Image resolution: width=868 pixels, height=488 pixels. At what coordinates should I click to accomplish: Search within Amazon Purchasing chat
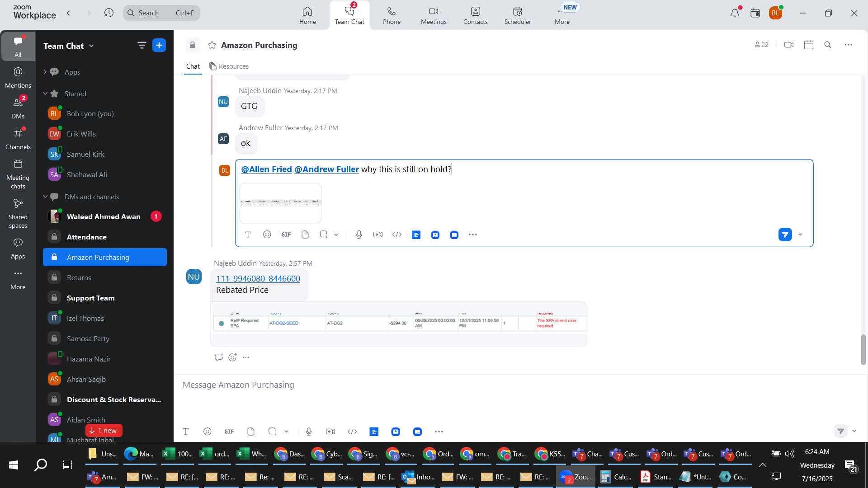pyautogui.click(x=828, y=45)
